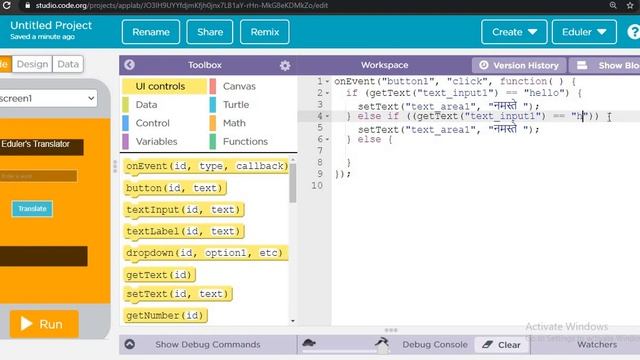
Task: Open the screen1 screen selector
Action: click(48, 98)
